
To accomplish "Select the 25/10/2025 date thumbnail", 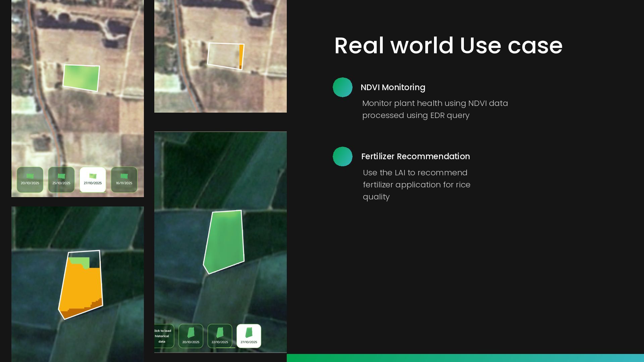I will click(61, 180).
